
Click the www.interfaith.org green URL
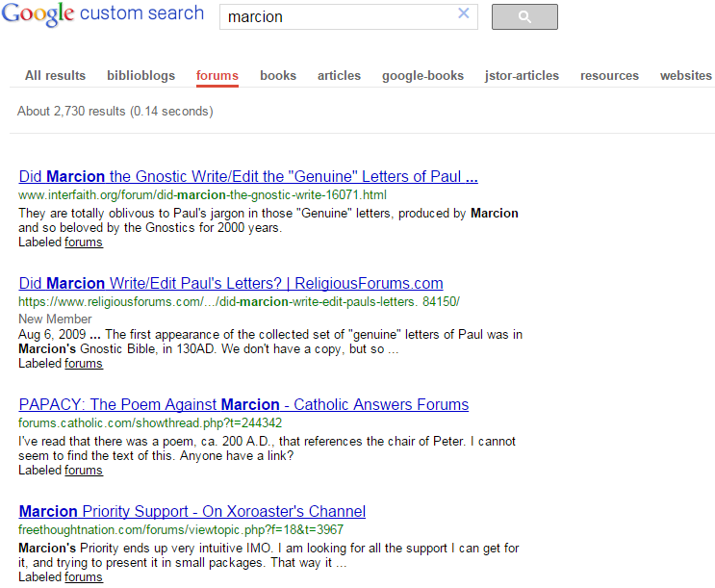tap(202, 195)
